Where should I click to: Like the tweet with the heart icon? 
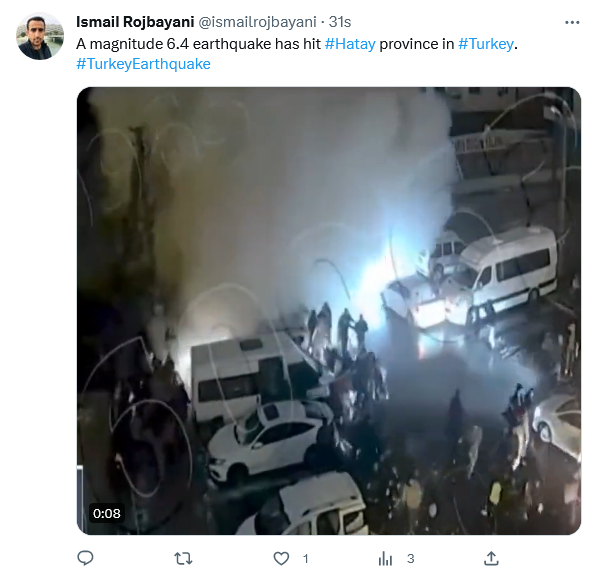coord(281,559)
